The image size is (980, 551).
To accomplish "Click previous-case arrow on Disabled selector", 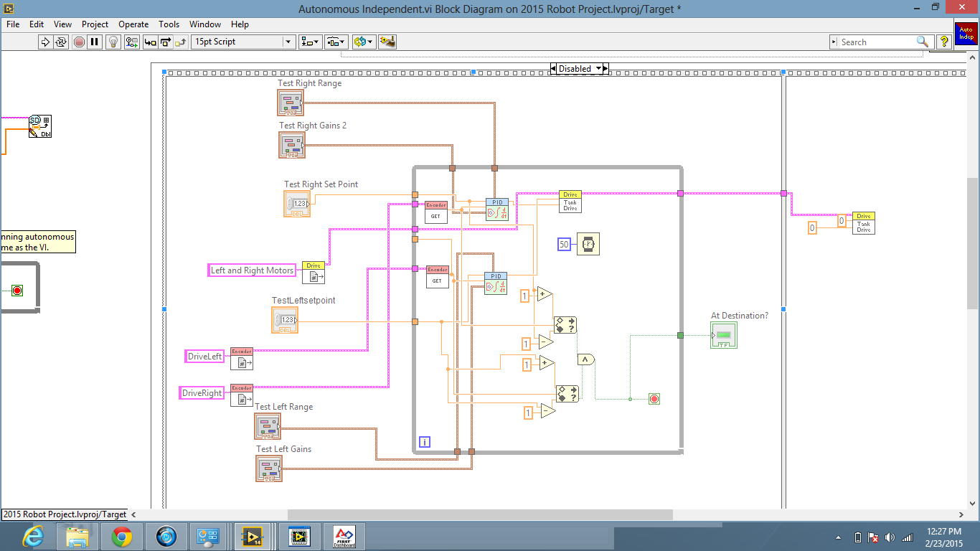I will coord(554,69).
